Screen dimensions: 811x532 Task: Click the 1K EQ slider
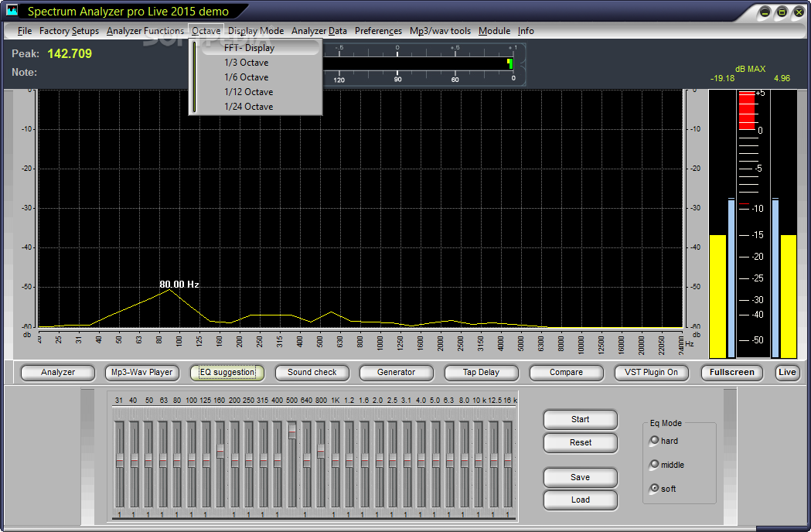point(336,460)
